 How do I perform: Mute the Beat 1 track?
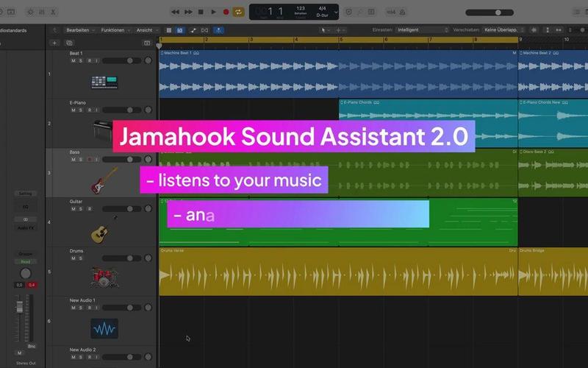73,60
